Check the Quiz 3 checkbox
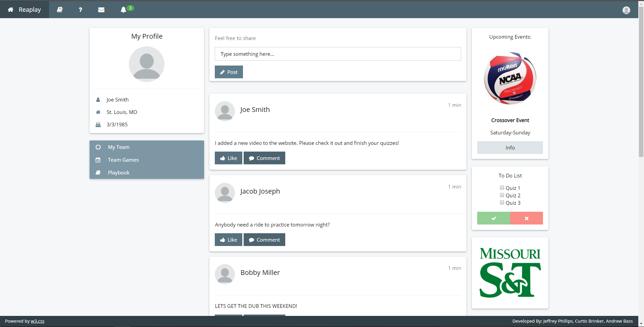 pyautogui.click(x=502, y=202)
